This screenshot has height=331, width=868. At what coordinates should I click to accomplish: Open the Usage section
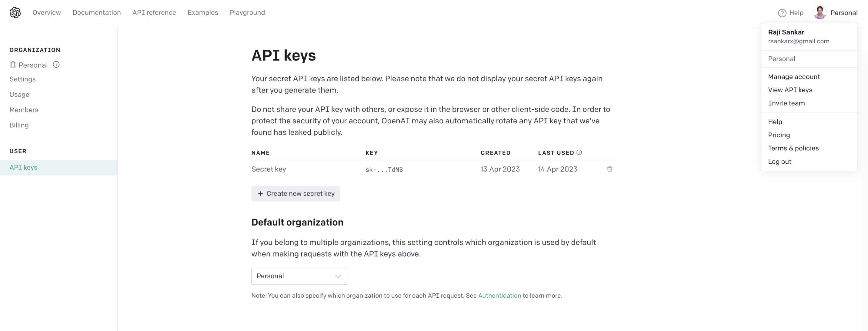click(19, 94)
